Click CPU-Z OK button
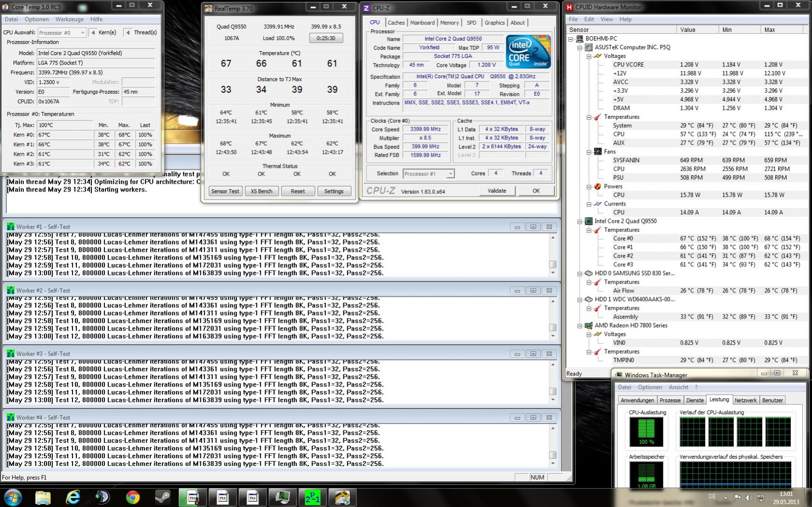The height and width of the screenshot is (507, 812). 536,191
